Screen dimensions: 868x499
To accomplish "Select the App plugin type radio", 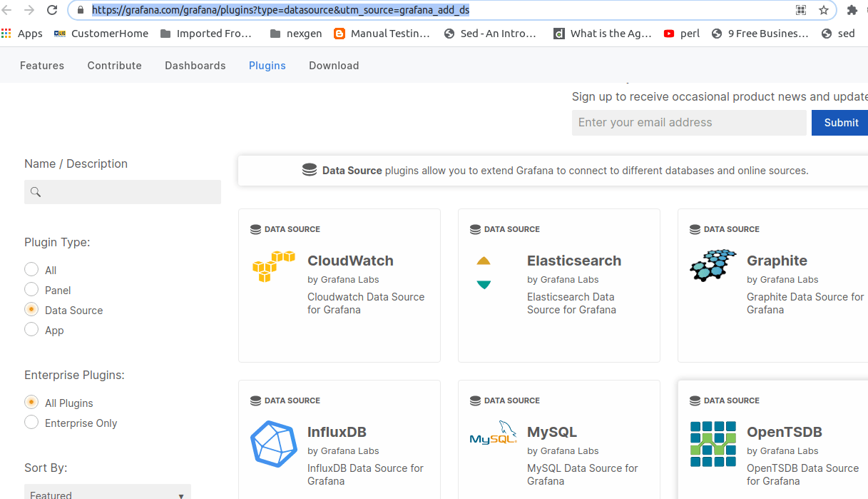I will (31, 329).
